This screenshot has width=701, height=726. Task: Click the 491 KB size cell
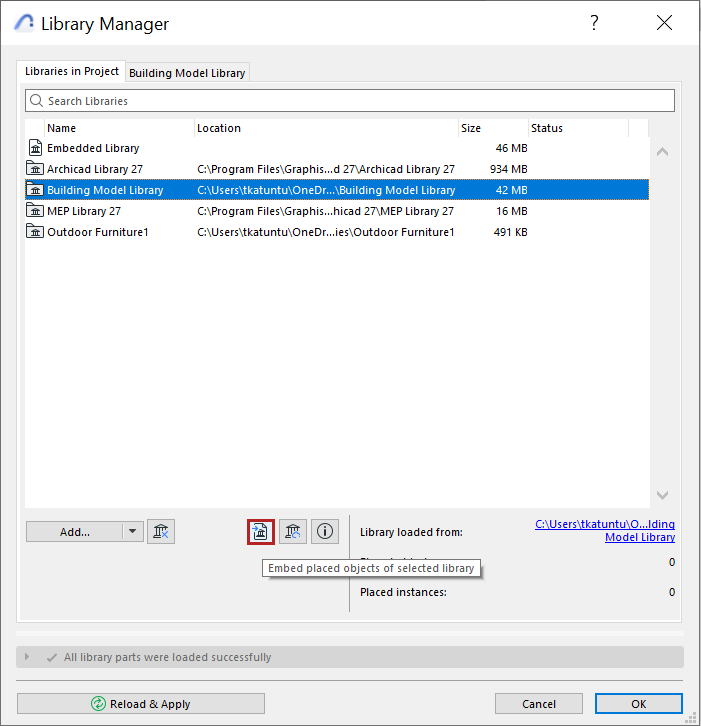pyautogui.click(x=510, y=232)
